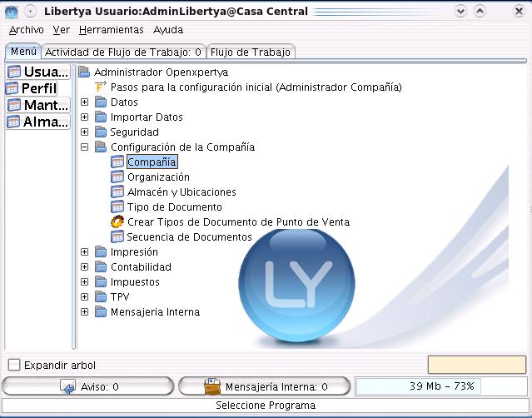This screenshot has height=418, width=532.
Task: Click the Tipo de Documento icon
Action: pos(117,207)
